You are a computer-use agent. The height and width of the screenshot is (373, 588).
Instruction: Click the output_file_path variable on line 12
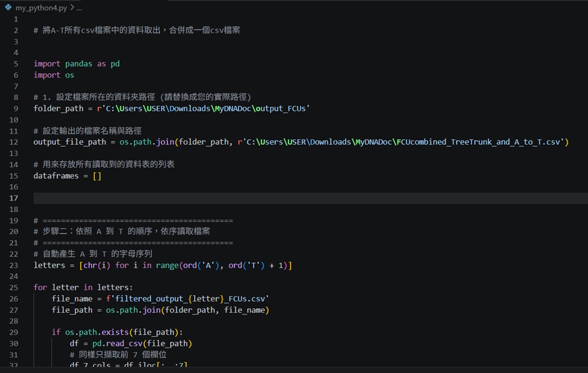pos(70,143)
